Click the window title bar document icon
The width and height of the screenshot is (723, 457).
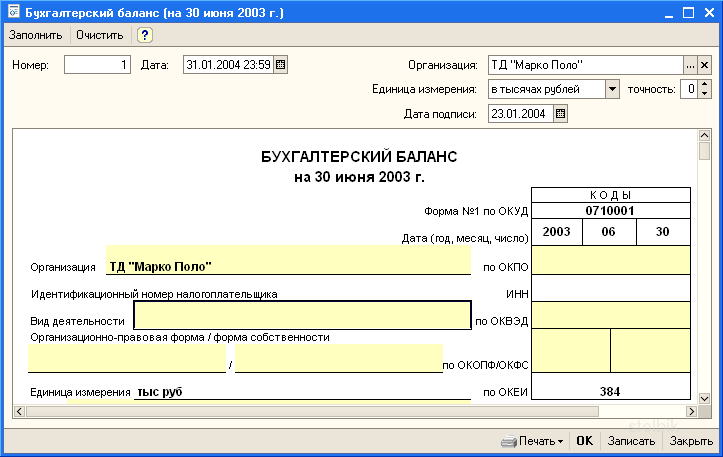tap(14, 12)
